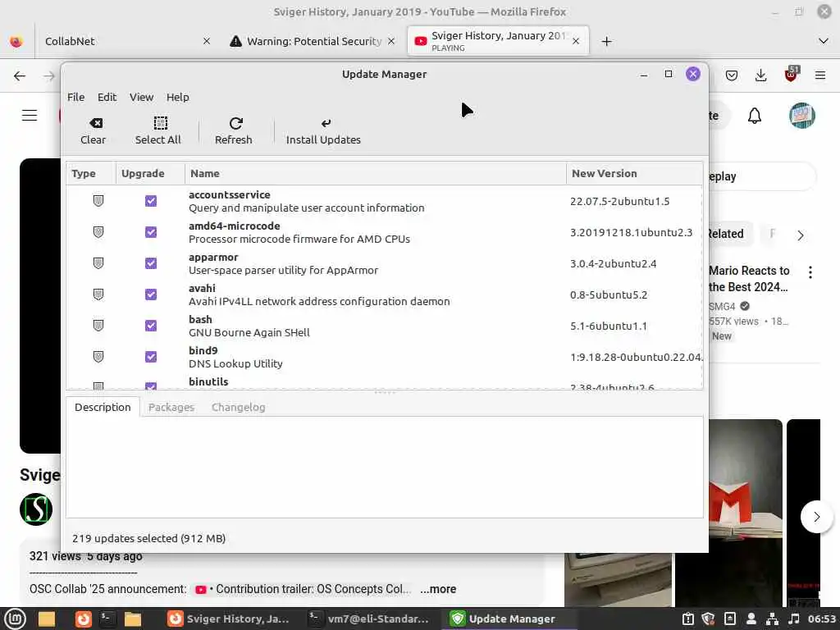840x630 pixels.
Task: Open the Mario Reacts to the Best 2024 video
Action: click(749, 279)
